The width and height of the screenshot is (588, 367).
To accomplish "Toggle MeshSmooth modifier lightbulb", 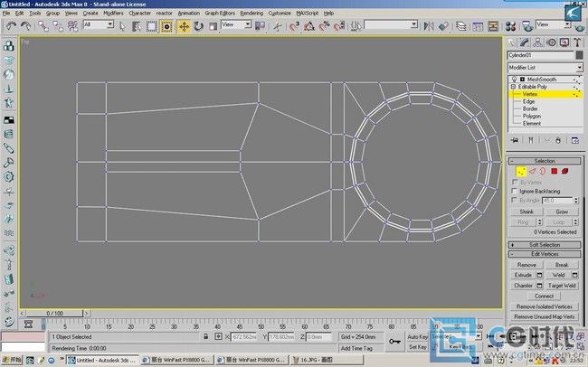I will (x=514, y=80).
